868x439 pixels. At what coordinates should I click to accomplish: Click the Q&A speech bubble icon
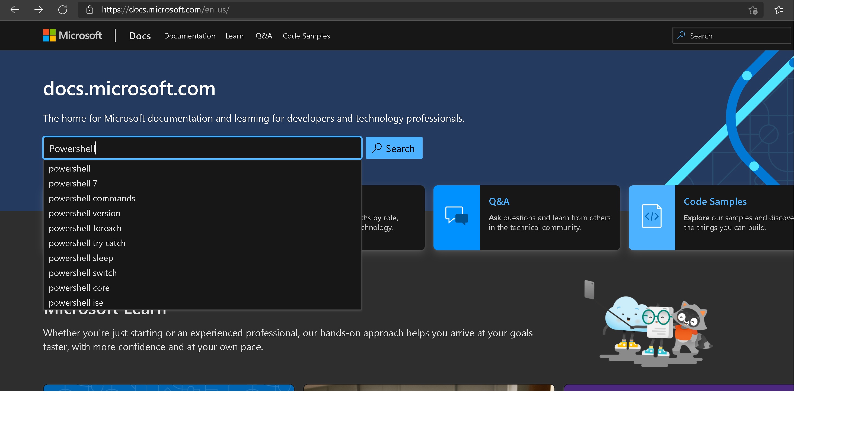(x=457, y=217)
